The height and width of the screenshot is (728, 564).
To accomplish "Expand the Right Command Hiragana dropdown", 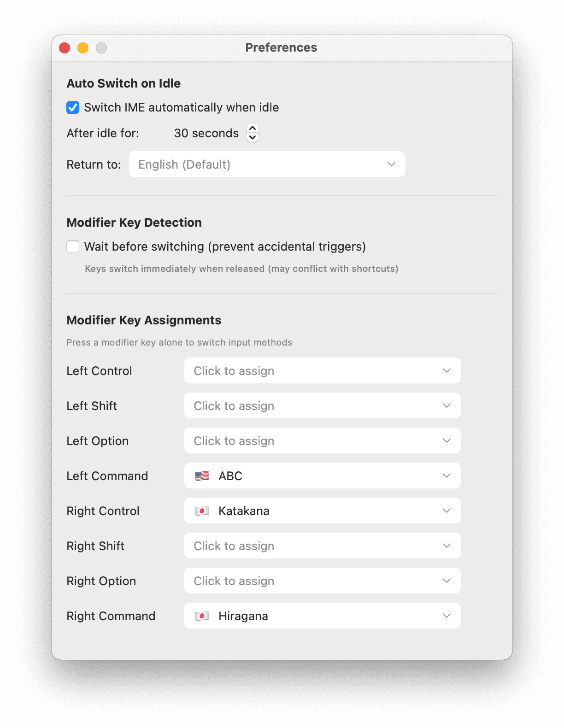I will tap(322, 616).
